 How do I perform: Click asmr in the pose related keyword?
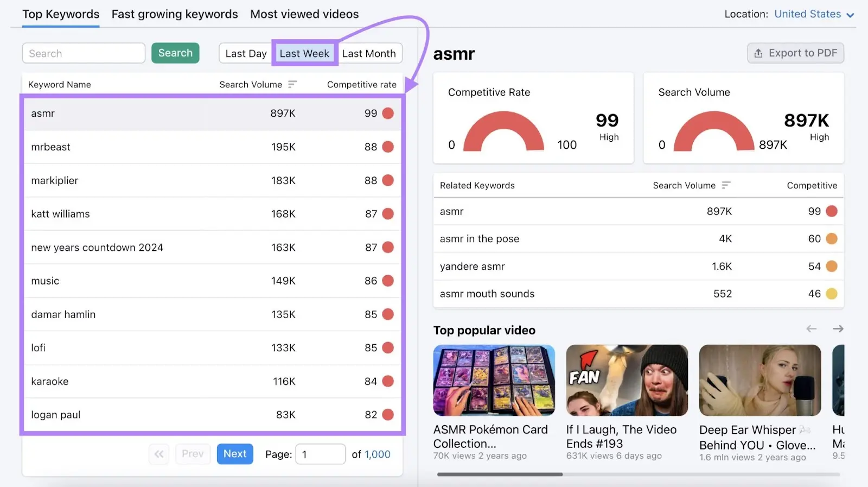[x=480, y=239]
